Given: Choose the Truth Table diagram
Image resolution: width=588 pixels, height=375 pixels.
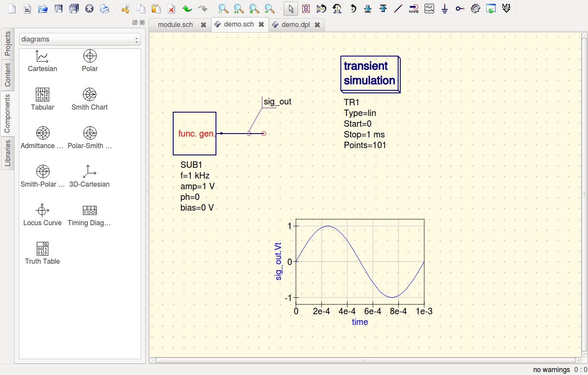Looking at the screenshot, I should (x=42, y=253).
